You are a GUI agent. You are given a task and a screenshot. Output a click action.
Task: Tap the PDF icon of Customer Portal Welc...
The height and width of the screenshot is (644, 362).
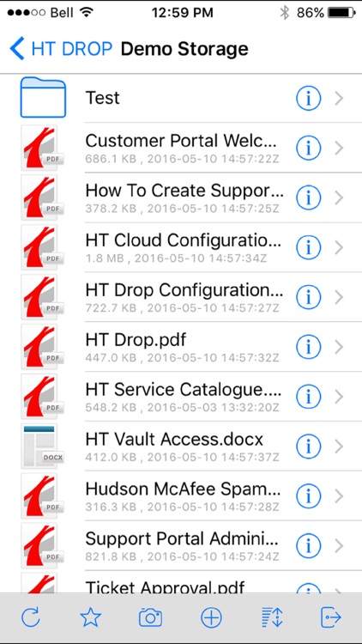click(x=41, y=148)
